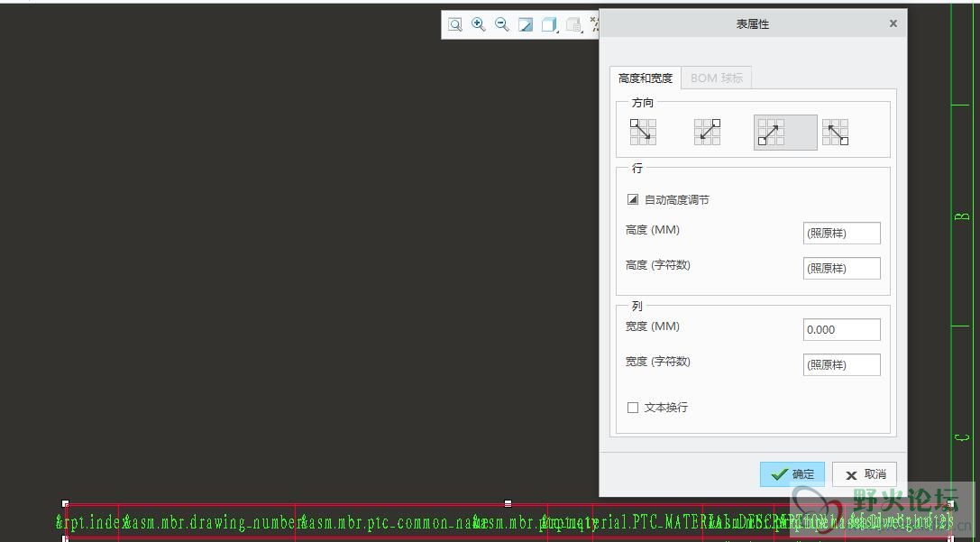Click the Zoom In magnifier icon
The image size is (980, 542).
point(479,24)
